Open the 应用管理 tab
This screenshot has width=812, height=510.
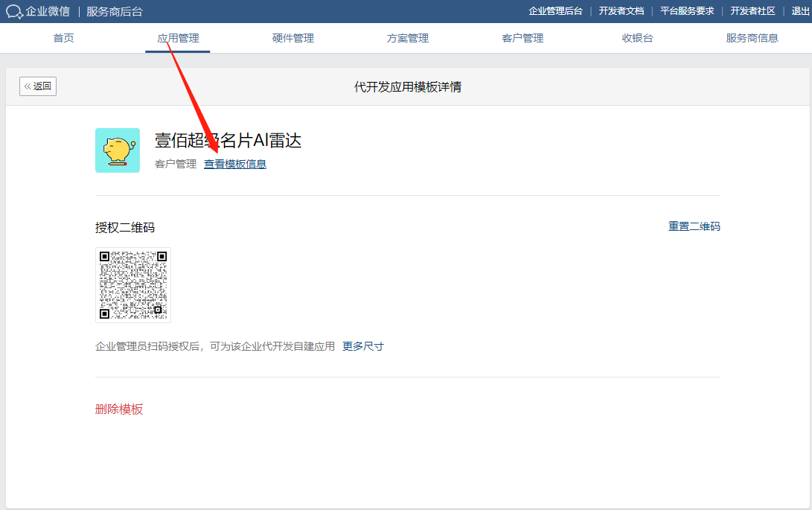178,38
